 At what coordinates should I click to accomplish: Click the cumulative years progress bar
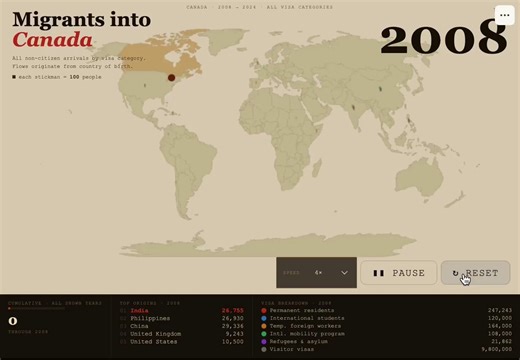pyautogui.click(x=36, y=309)
